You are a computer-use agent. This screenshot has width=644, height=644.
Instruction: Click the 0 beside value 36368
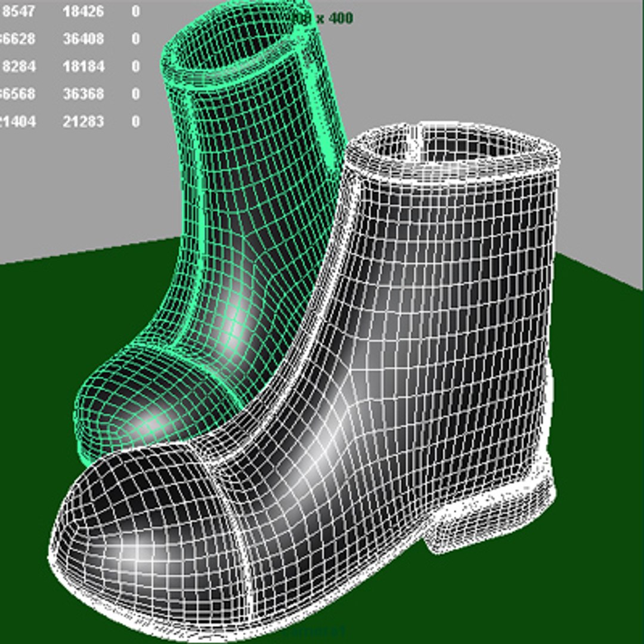pyautogui.click(x=136, y=94)
